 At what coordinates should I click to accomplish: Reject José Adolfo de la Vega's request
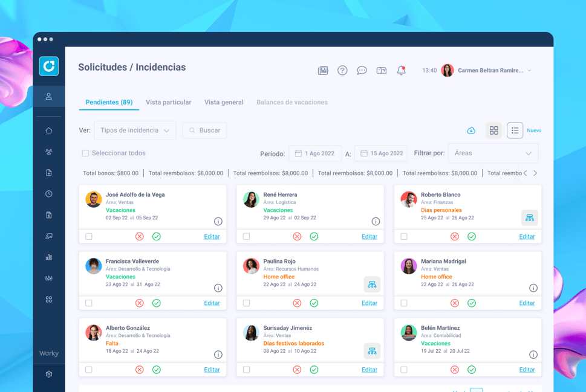click(140, 237)
